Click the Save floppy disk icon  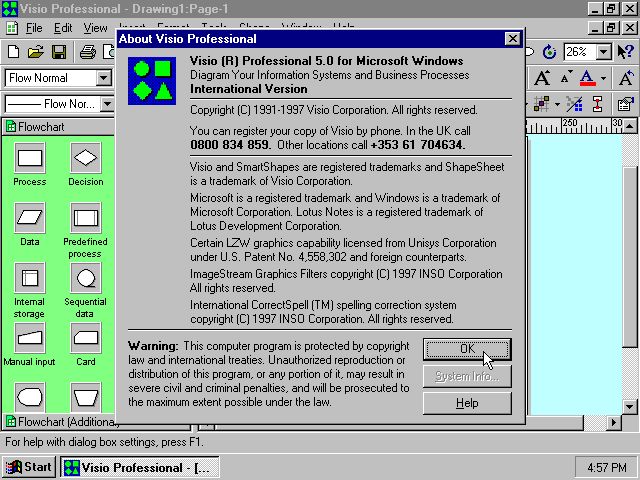pyautogui.click(x=59, y=52)
